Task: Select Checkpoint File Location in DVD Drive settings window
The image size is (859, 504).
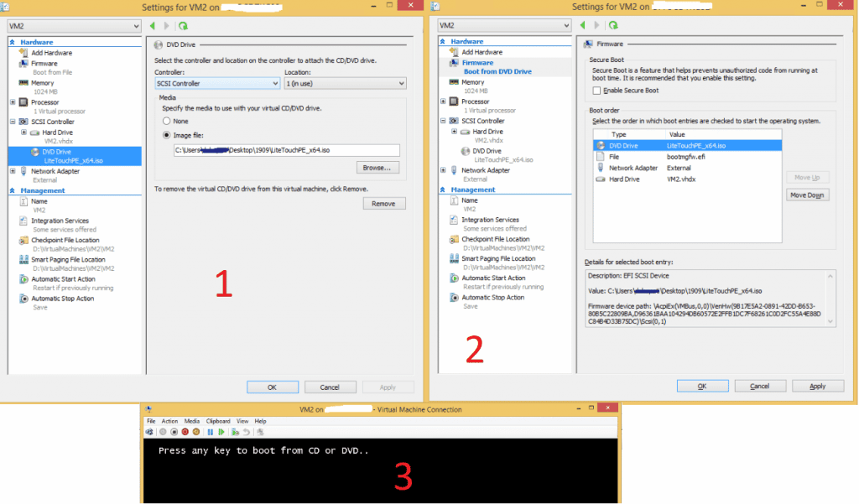Action: point(65,241)
